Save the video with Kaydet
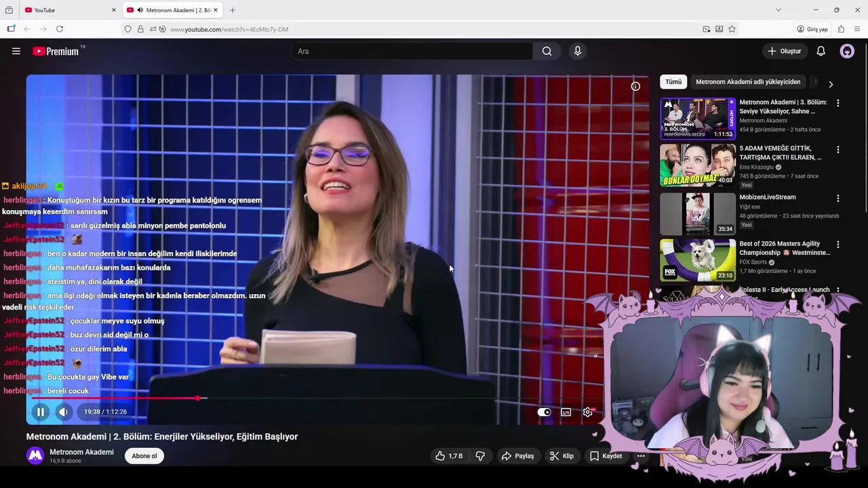The height and width of the screenshot is (488, 868). pos(606,456)
